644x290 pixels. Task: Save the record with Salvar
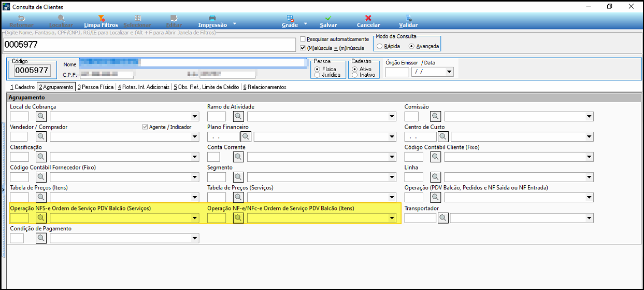[328, 21]
